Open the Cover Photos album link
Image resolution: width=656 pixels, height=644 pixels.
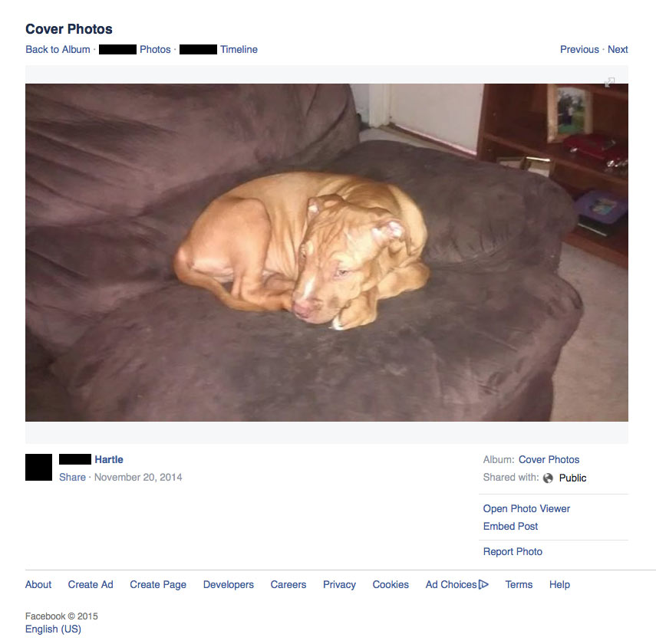point(549,459)
